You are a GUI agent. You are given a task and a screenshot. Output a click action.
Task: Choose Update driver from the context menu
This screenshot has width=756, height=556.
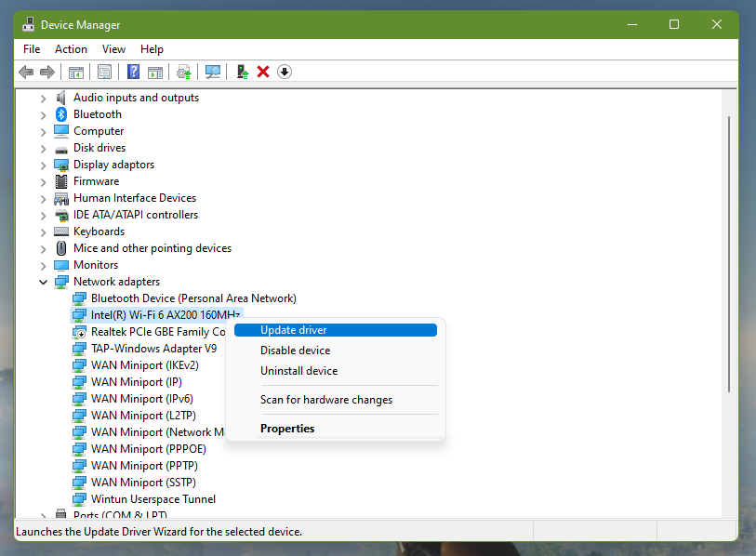tap(336, 330)
